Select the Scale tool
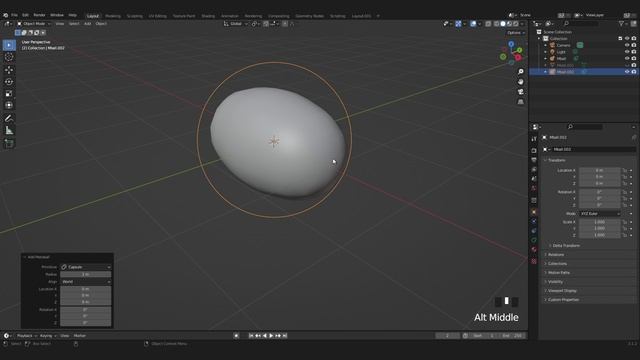640x360 pixels. point(9,93)
